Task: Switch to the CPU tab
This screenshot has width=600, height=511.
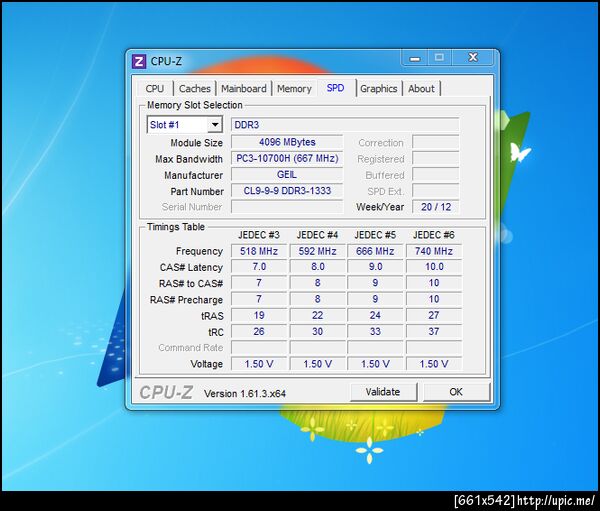Action: tap(155, 89)
